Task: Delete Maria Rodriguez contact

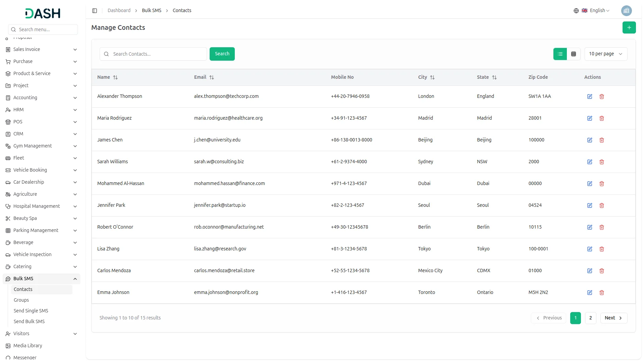Action: point(602,118)
